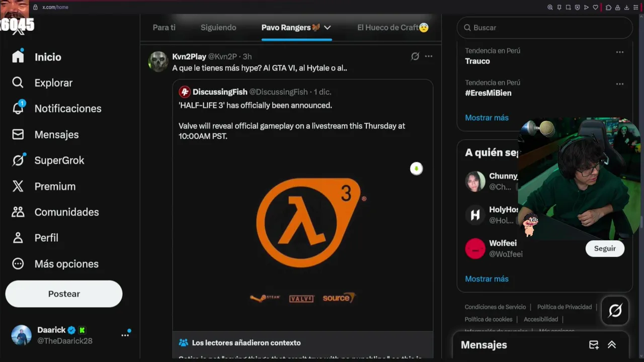Click the X logo in the sidebar
The image size is (644, 362).
pyautogui.click(x=18, y=31)
